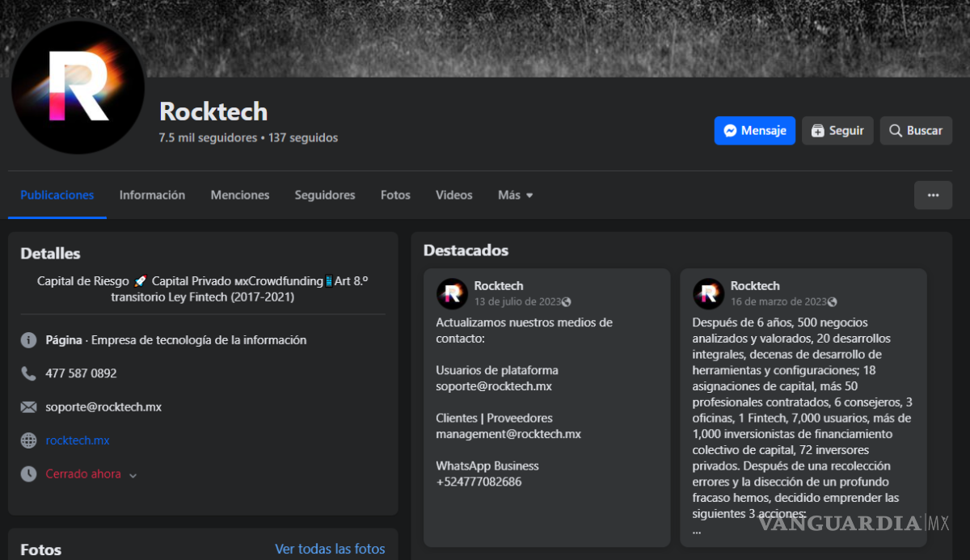Click the Destacados heading
Image resolution: width=970 pixels, height=560 pixels.
click(466, 251)
